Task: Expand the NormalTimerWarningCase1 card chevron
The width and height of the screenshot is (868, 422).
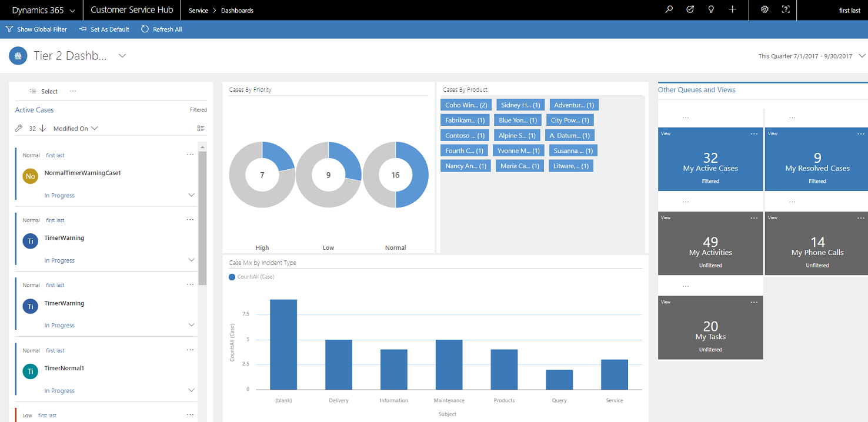Action: click(191, 195)
